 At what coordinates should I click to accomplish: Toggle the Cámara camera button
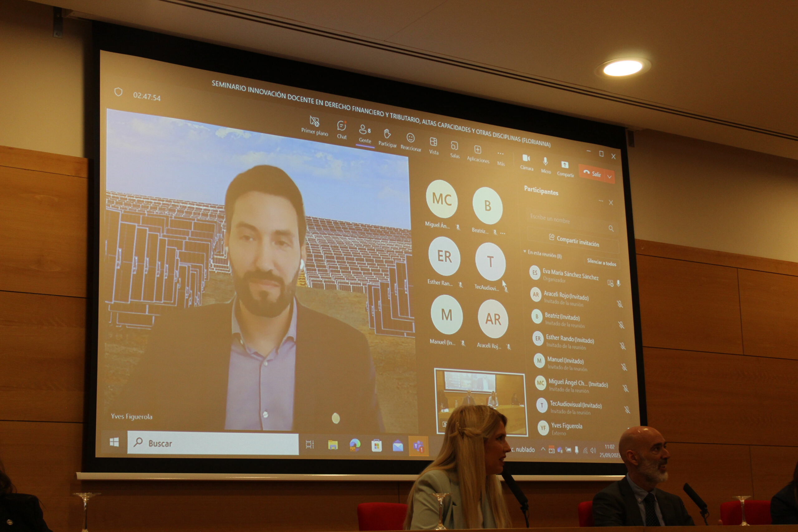[526, 162]
